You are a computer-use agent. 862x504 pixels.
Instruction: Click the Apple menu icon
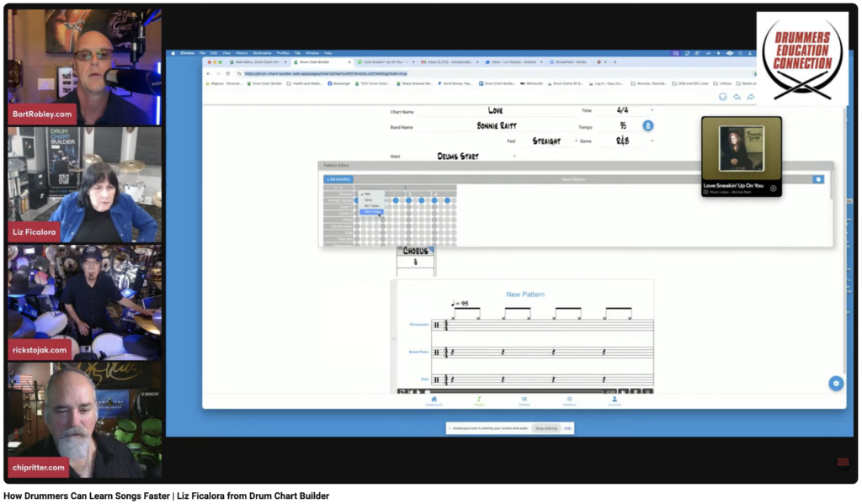(173, 53)
